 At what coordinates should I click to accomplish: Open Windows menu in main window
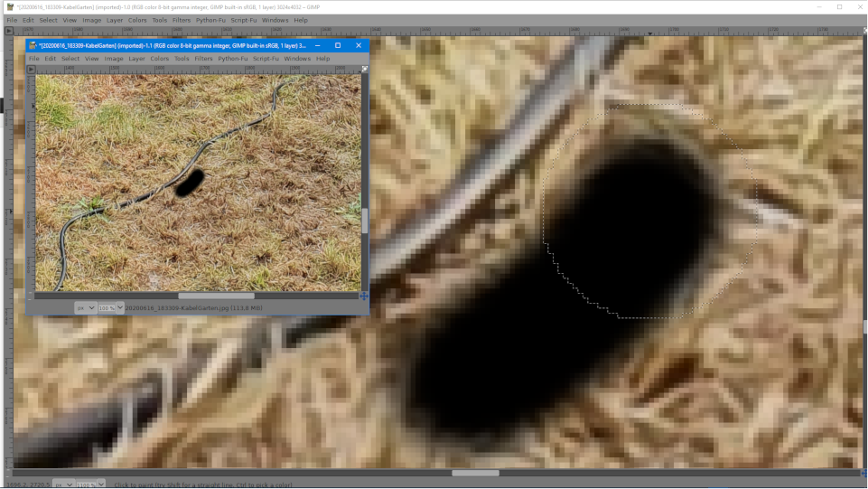[275, 21]
